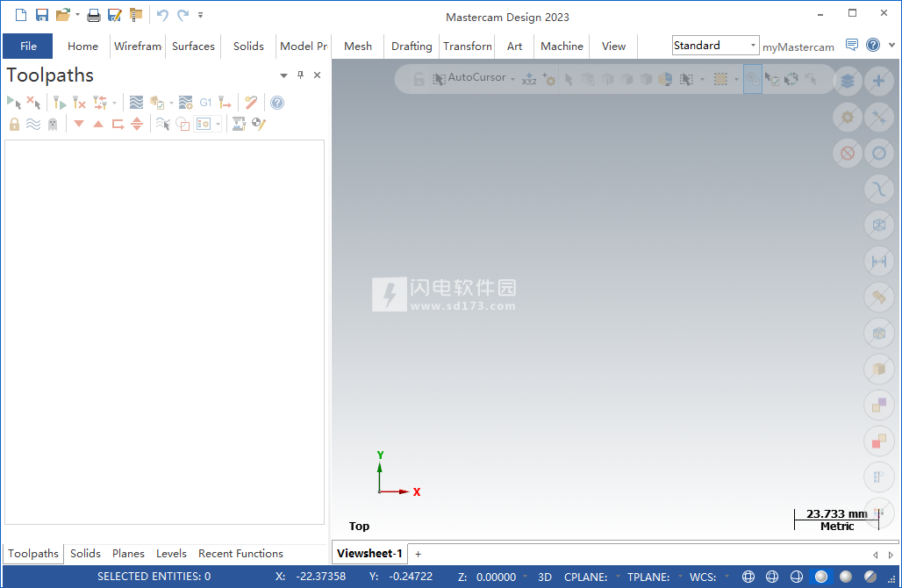This screenshot has width=902, height=588.
Task: Click the levels stack icon in viewport
Action: click(848, 81)
